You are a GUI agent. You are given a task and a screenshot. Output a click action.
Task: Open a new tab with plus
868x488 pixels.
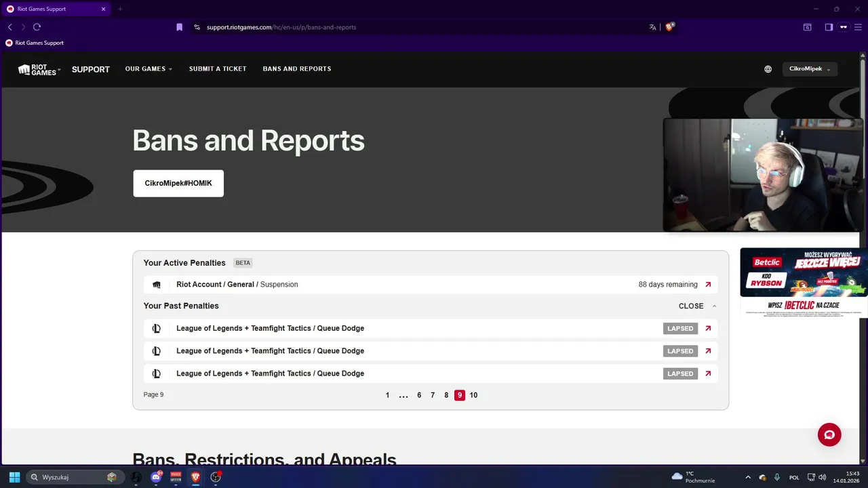pos(120,9)
